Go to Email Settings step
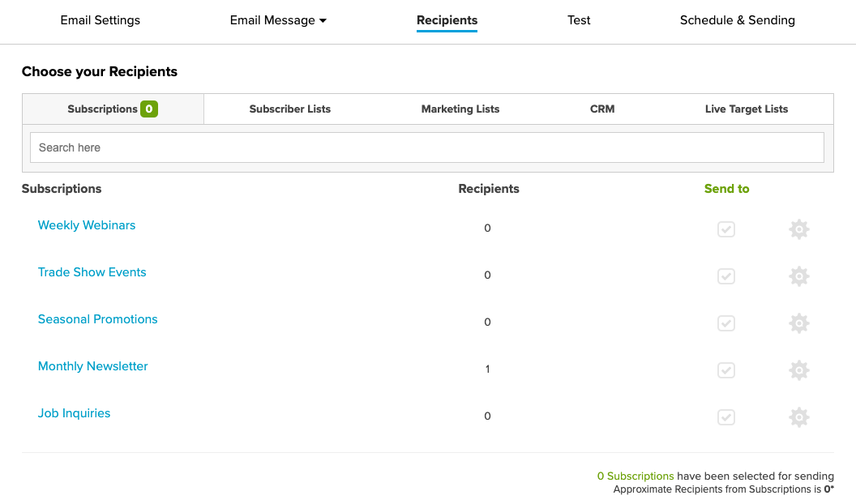 [100, 20]
